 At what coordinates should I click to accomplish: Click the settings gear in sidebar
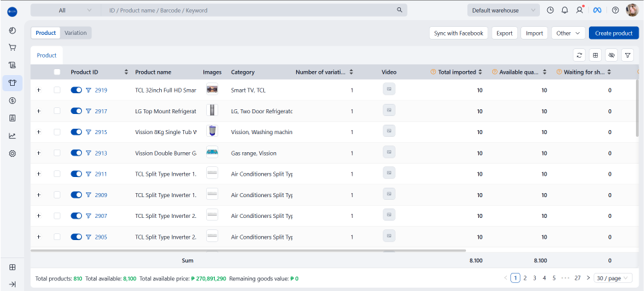tap(12, 154)
